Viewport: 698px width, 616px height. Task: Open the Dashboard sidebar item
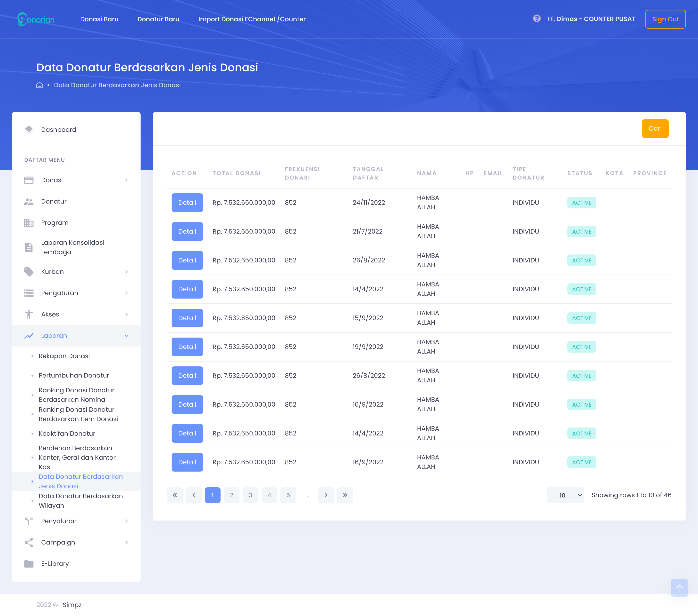(x=58, y=129)
